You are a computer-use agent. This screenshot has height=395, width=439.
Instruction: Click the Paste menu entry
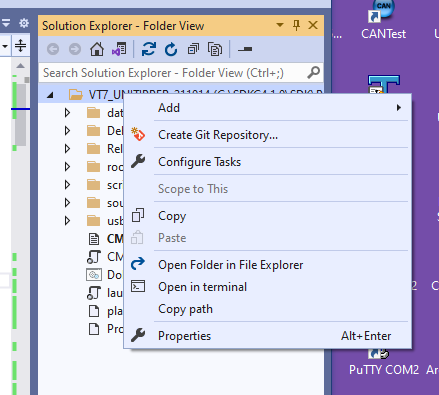click(268, 238)
